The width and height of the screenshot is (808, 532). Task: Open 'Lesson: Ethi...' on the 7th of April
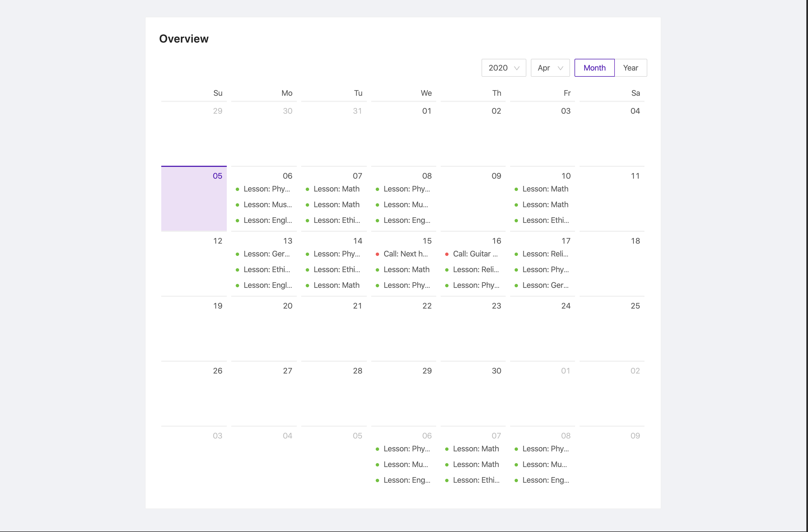click(x=334, y=220)
